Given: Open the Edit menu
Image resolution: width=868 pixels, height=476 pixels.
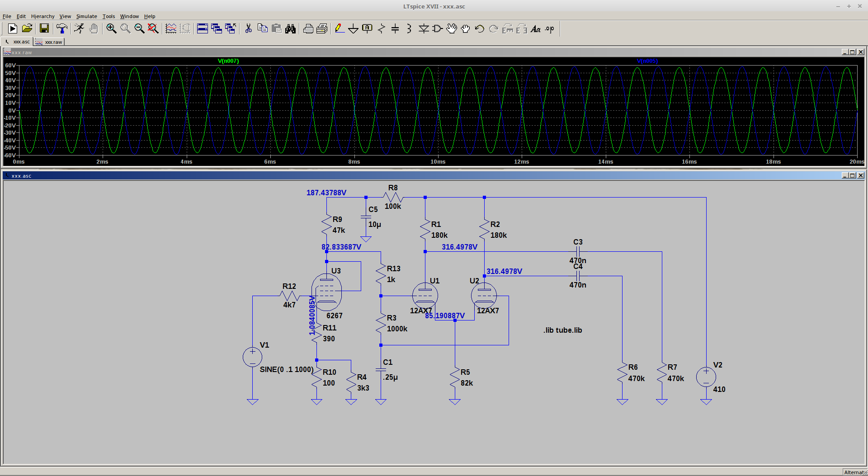Looking at the screenshot, I should click(x=21, y=16).
